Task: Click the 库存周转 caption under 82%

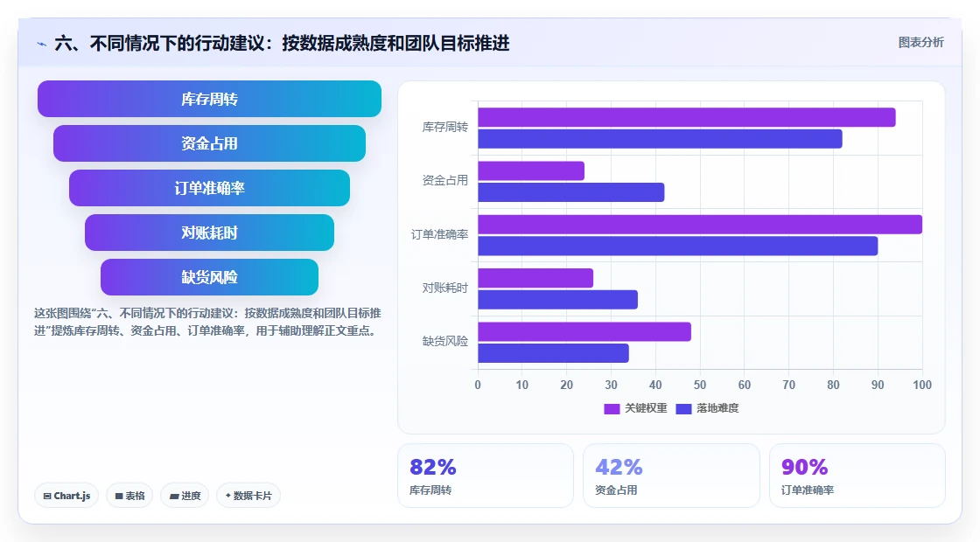Action: (x=430, y=490)
